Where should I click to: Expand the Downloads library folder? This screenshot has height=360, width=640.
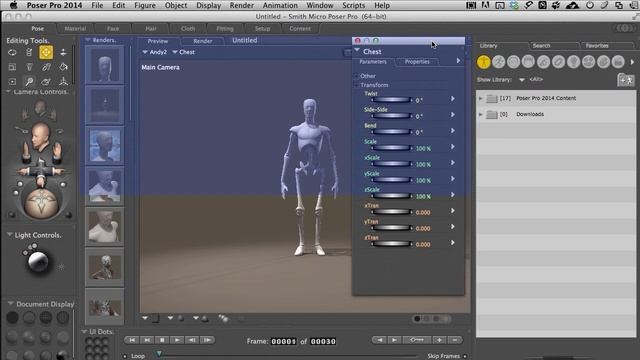481,114
